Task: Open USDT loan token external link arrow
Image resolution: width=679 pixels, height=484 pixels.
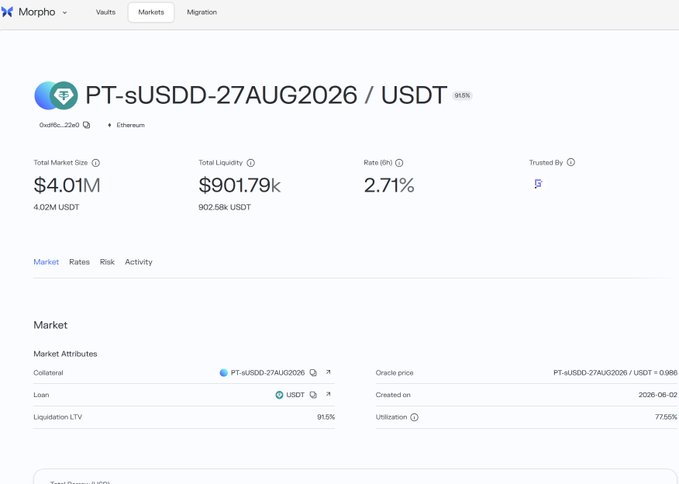Action: 328,394
